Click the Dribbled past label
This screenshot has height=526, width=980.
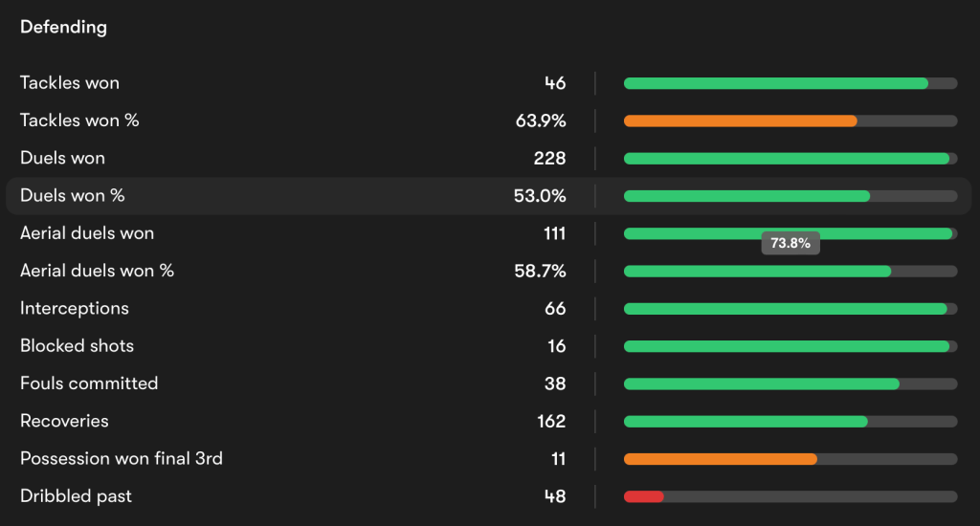pos(76,496)
